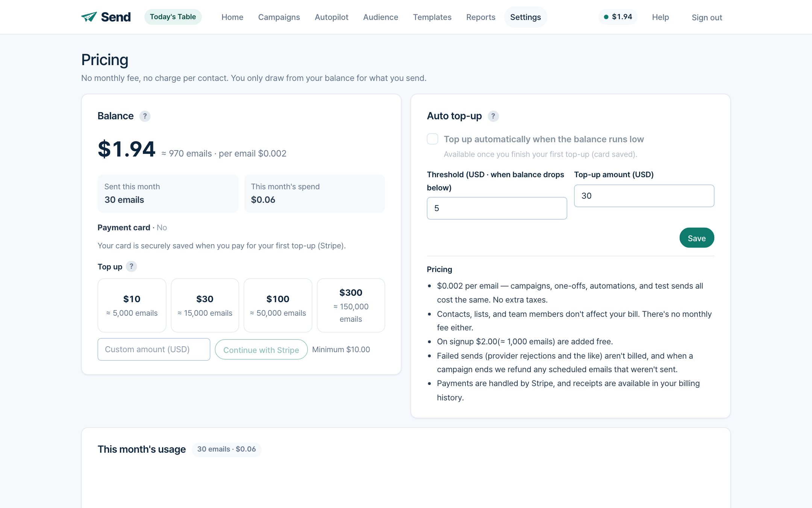Open the Templates page

point(432,17)
